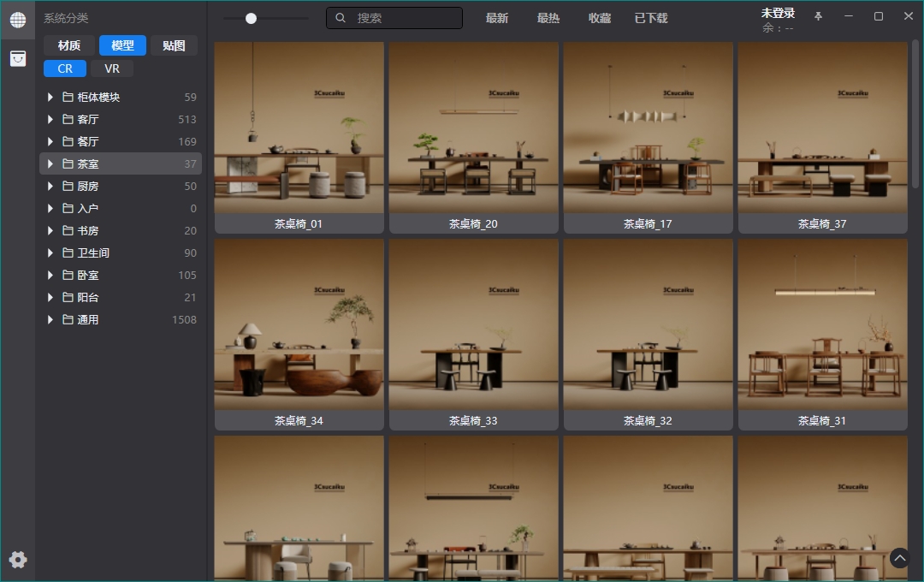
Task: Select thumbnail 茶桌椅_20
Action: point(473,138)
